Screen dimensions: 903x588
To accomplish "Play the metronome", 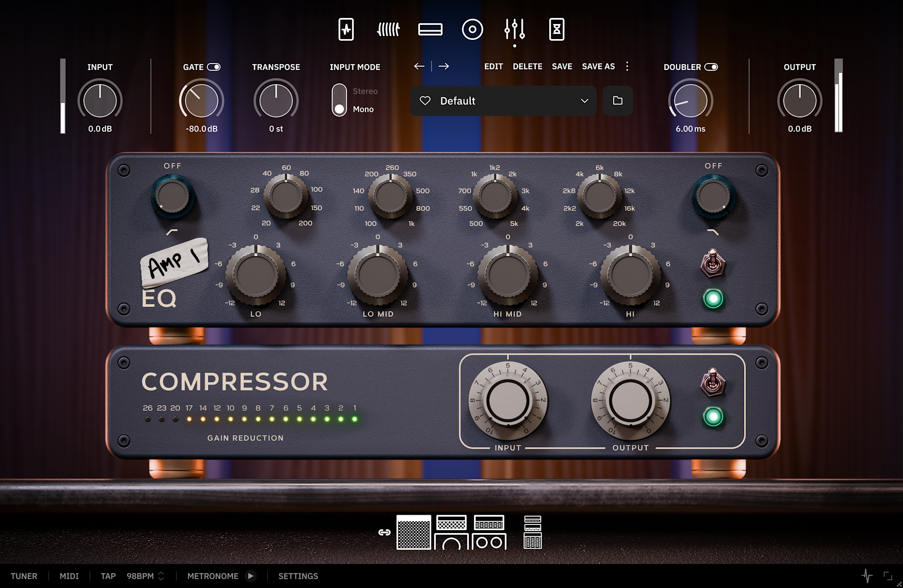I will (x=251, y=576).
